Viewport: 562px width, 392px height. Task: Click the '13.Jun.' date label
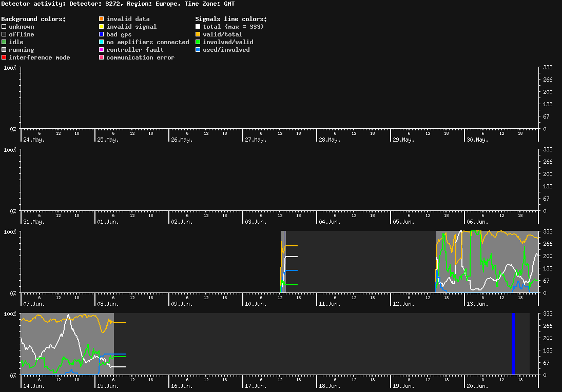477,304
